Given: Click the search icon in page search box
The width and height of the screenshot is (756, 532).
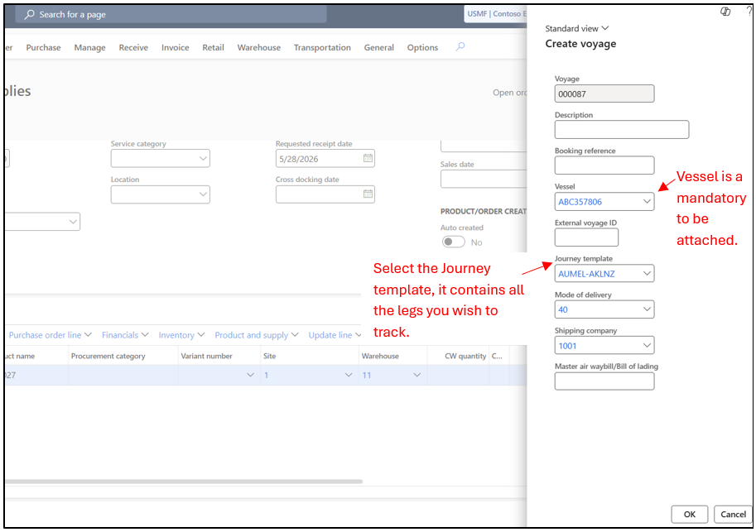Looking at the screenshot, I should tap(30, 14).
